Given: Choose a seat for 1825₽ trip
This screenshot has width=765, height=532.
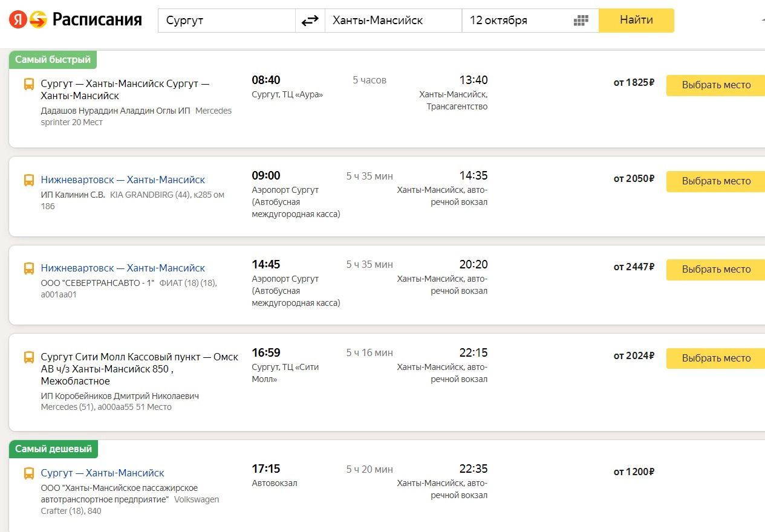Looking at the screenshot, I should (716, 85).
